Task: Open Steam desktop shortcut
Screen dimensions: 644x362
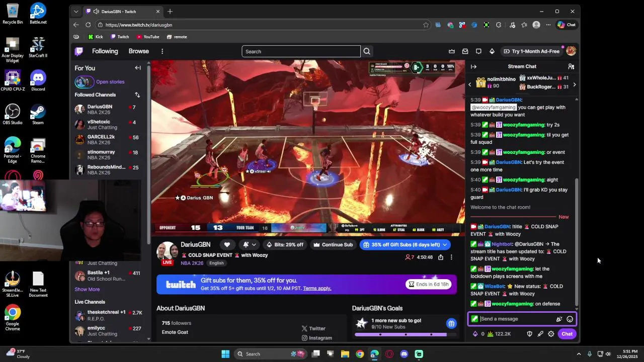Action: coord(38,115)
